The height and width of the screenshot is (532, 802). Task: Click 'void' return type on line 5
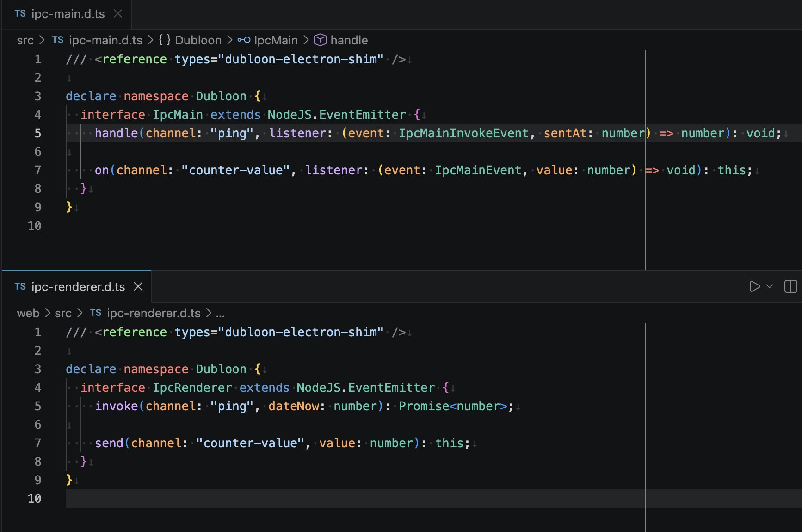pyautogui.click(x=760, y=133)
